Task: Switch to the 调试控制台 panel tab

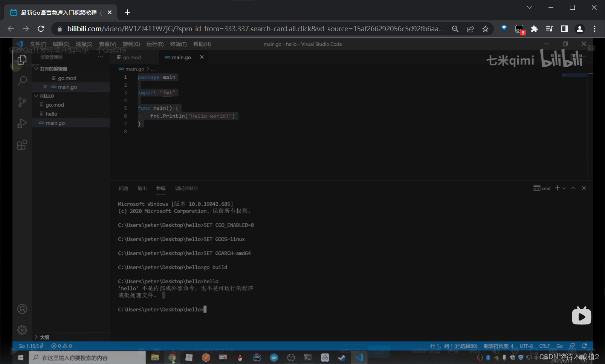Action: [x=186, y=188]
